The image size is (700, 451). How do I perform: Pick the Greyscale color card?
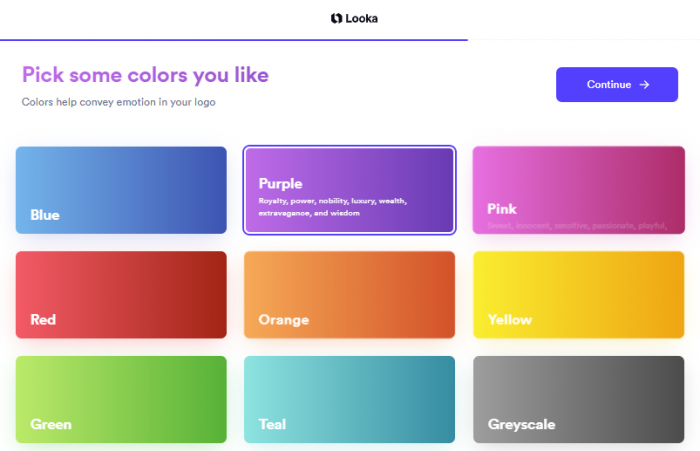(579, 399)
